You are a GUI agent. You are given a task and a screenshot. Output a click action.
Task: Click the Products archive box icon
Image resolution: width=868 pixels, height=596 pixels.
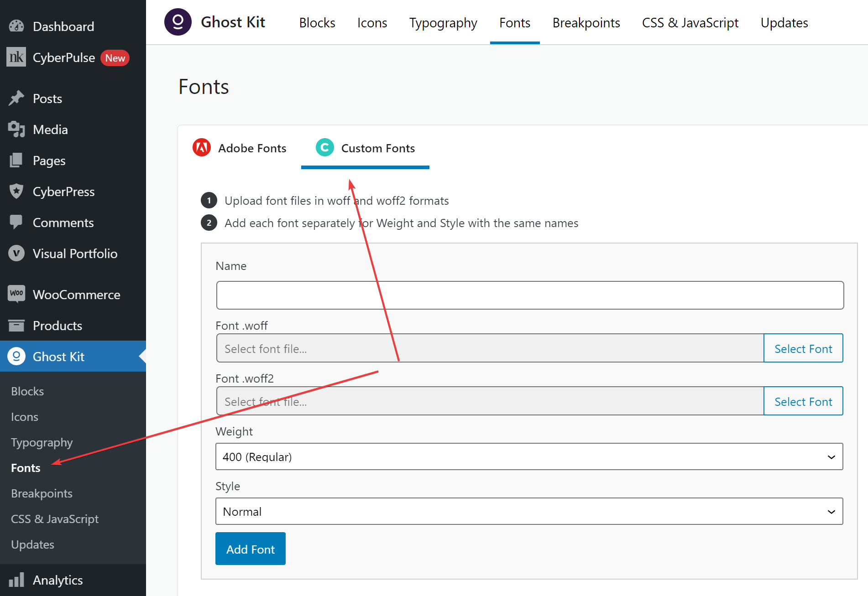click(x=16, y=326)
